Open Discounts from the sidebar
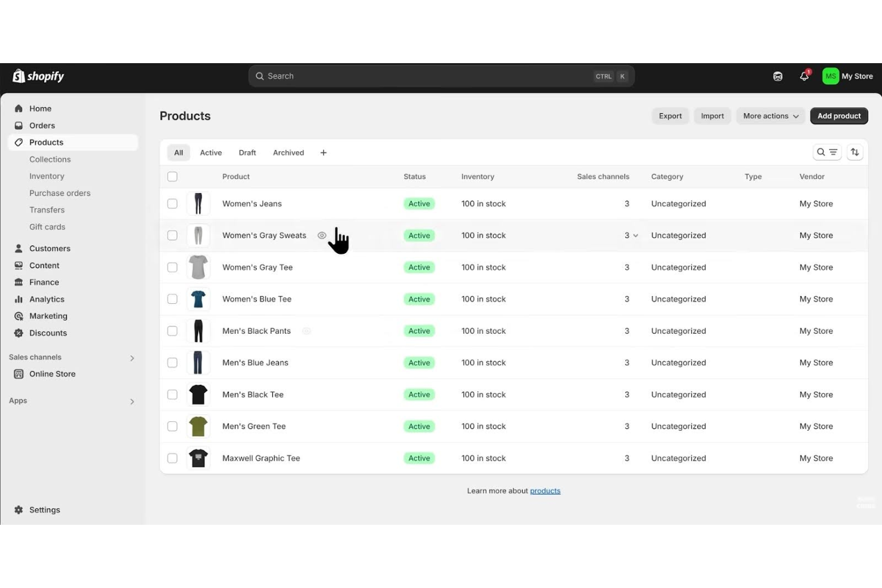This screenshot has width=882, height=588. tap(48, 332)
